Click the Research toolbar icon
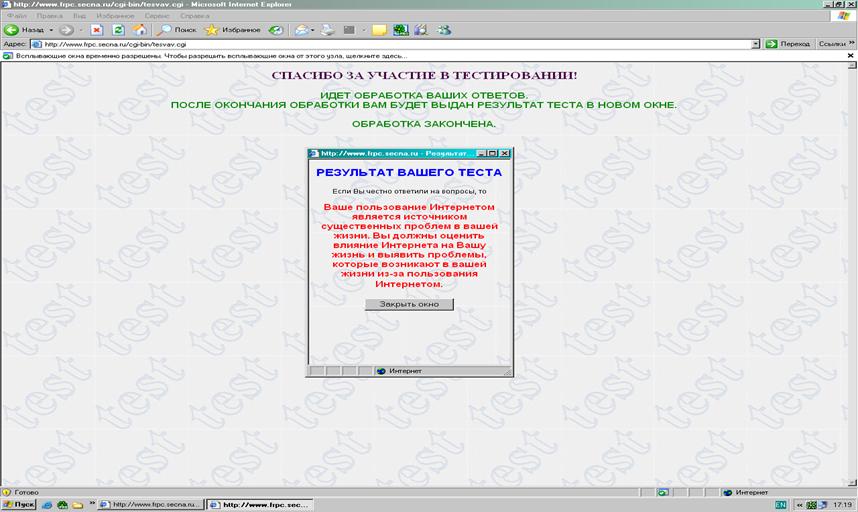 [421, 30]
